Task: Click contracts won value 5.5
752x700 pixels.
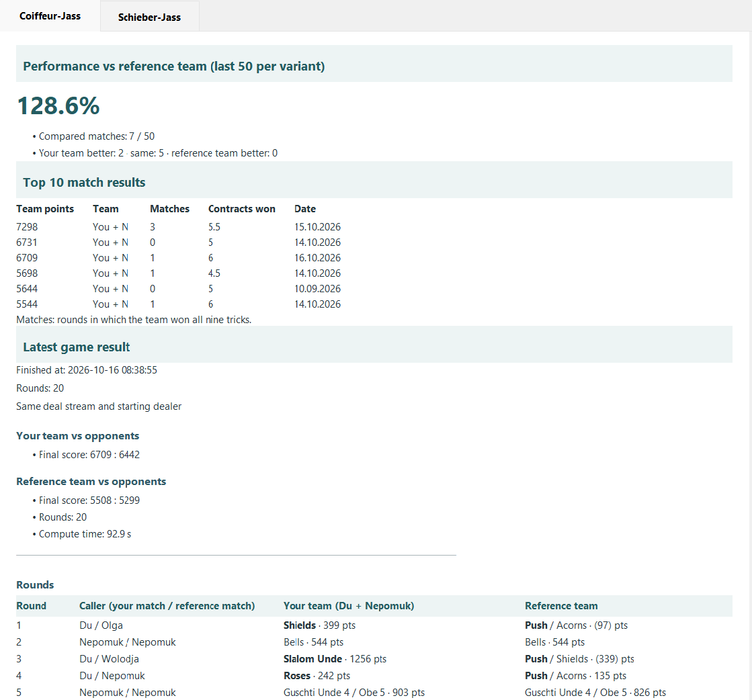Action: tap(214, 227)
